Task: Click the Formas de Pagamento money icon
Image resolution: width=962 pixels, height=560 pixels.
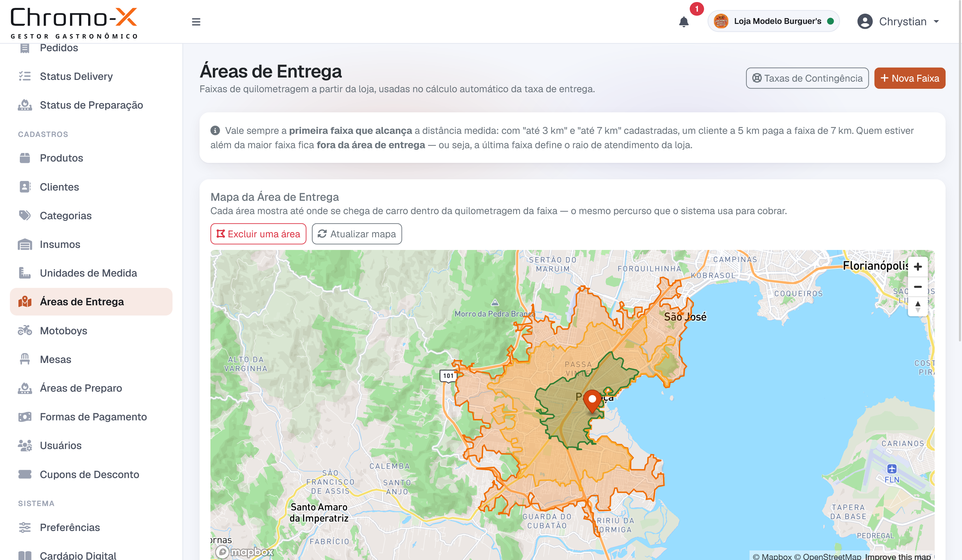Action: 25,417
